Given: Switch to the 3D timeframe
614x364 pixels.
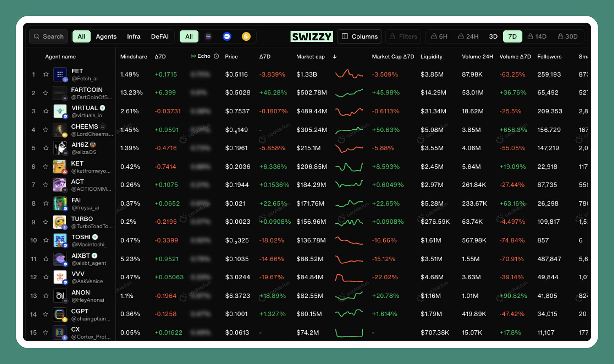Looking at the screenshot, I should pos(493,37).
